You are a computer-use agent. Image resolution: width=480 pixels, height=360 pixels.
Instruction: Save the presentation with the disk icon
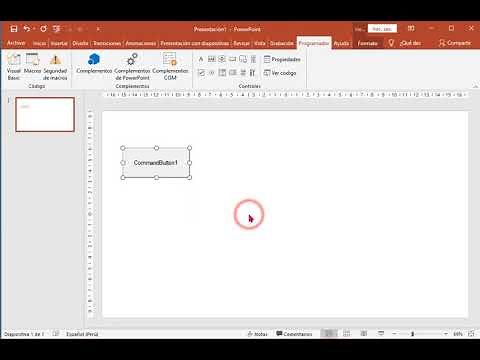[14, 29]
